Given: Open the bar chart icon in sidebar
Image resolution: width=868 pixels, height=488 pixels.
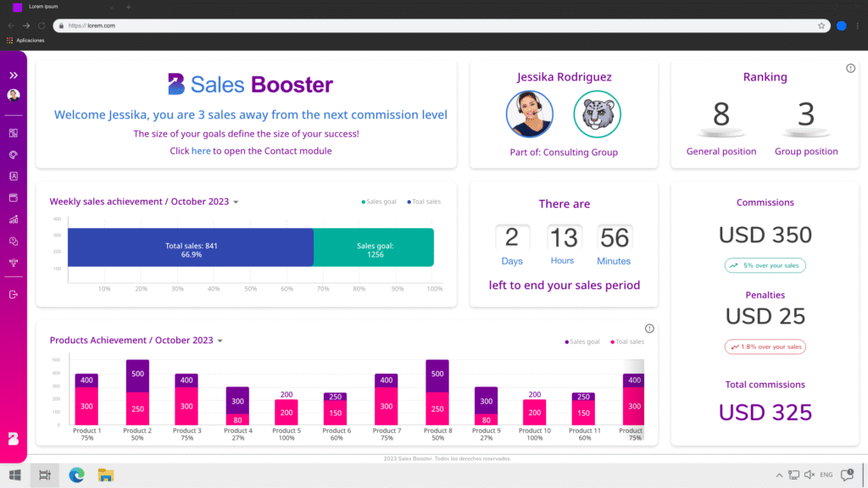Looking at the screenshot, I should point(14,219).
